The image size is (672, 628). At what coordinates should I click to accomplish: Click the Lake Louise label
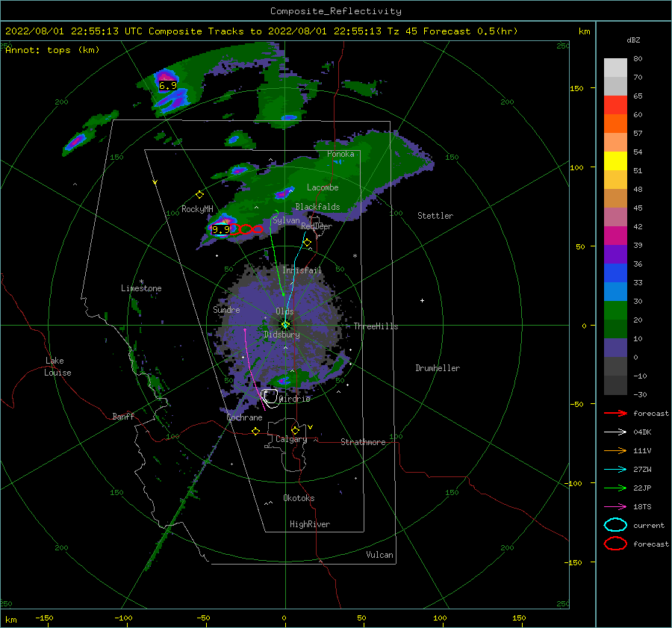[x=57, y=367]
